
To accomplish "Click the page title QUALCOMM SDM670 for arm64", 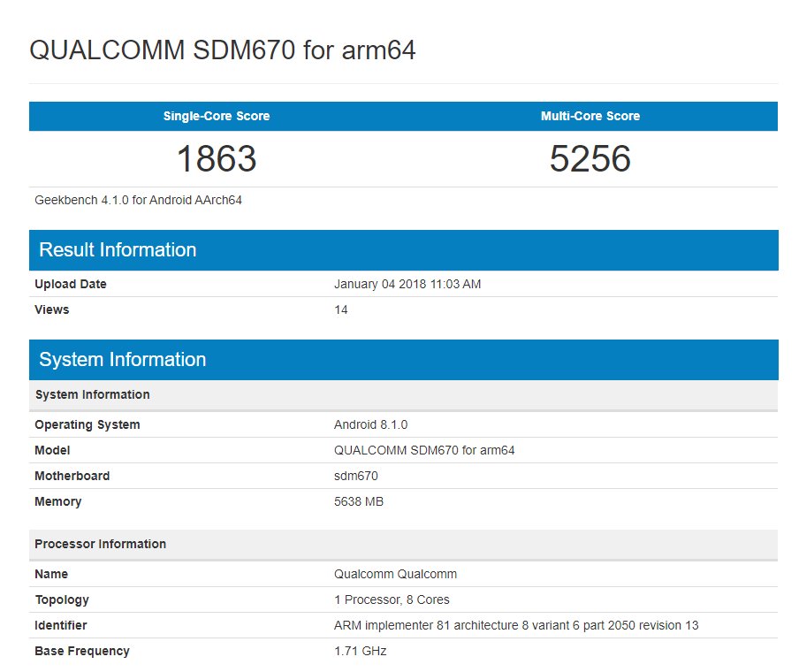I will point(223,50).
